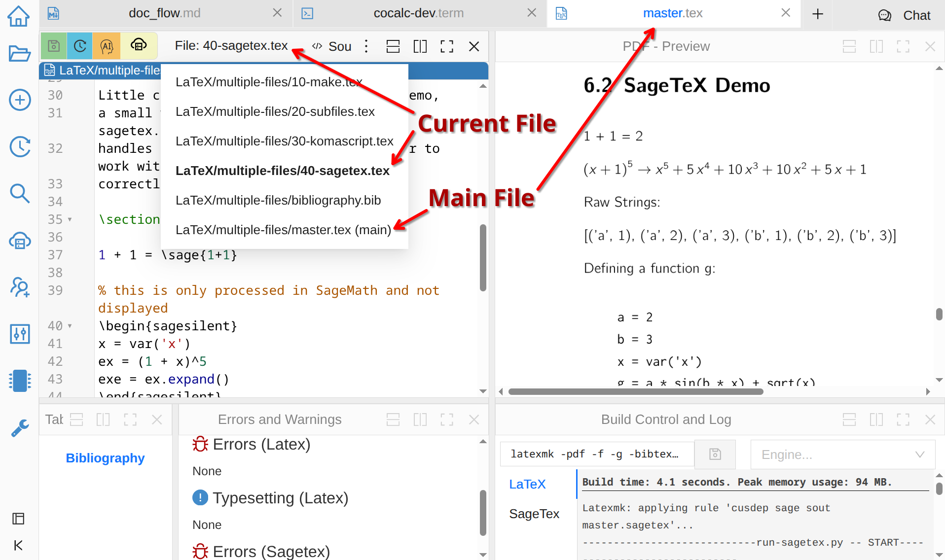Switch to the cocalc-dev.term tab
Screen dimensions: 945x560
click(x=419, y=13)
